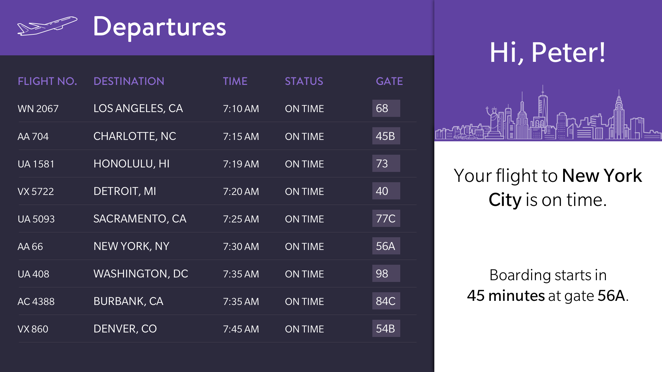
Task: Click gate badge 68
Action: (386, 109)
